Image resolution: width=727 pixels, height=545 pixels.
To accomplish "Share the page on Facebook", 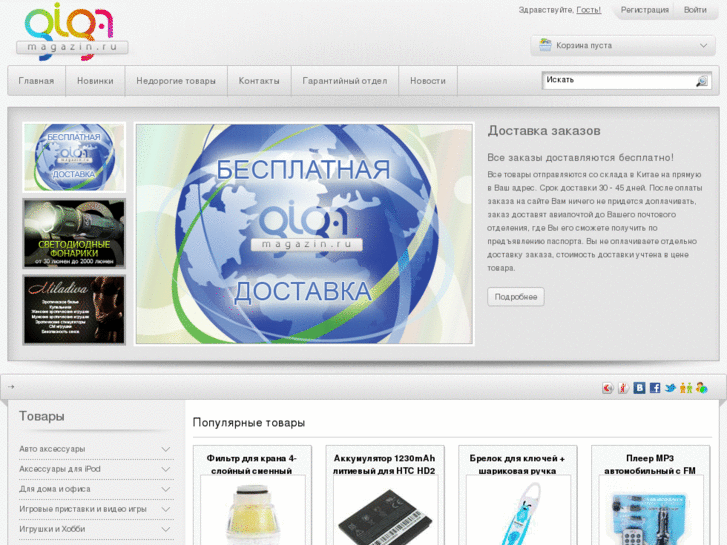I will [655, 388].
